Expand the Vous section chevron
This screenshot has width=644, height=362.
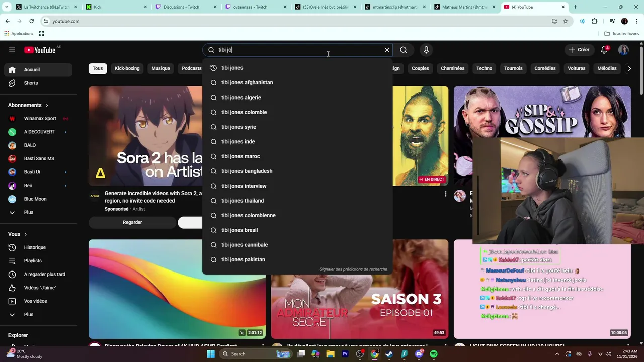[25, 234]
